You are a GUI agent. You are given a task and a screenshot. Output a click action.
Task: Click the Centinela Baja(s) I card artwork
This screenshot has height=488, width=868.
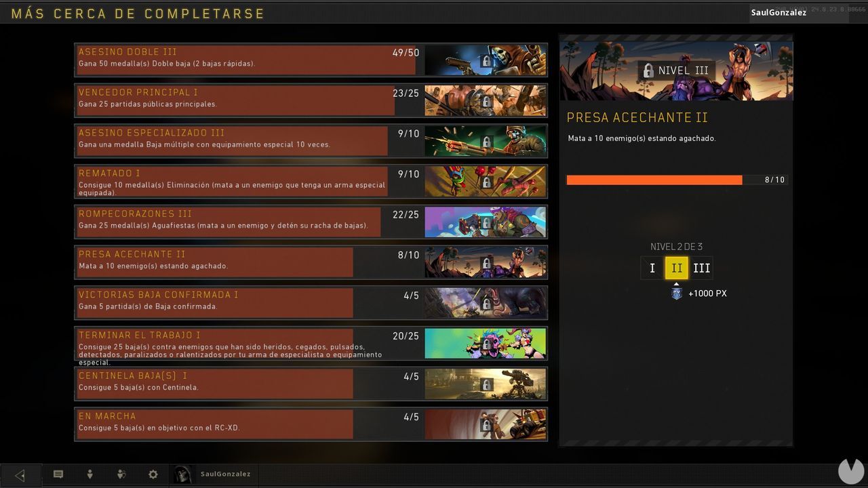click(x=486, y=384)
